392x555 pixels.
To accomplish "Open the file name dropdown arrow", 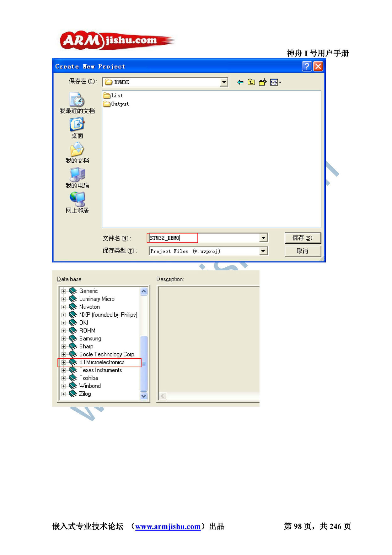I will coord(263,238).
